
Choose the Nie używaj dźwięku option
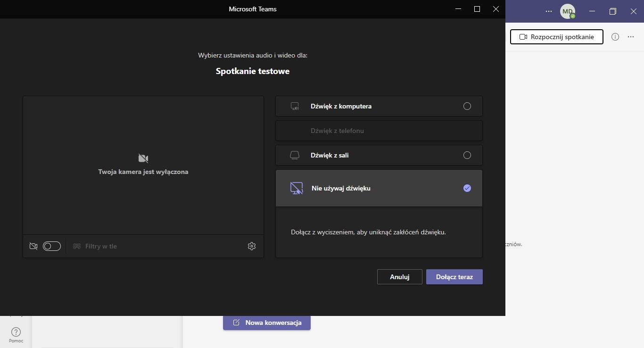click(x=341, y=188)
